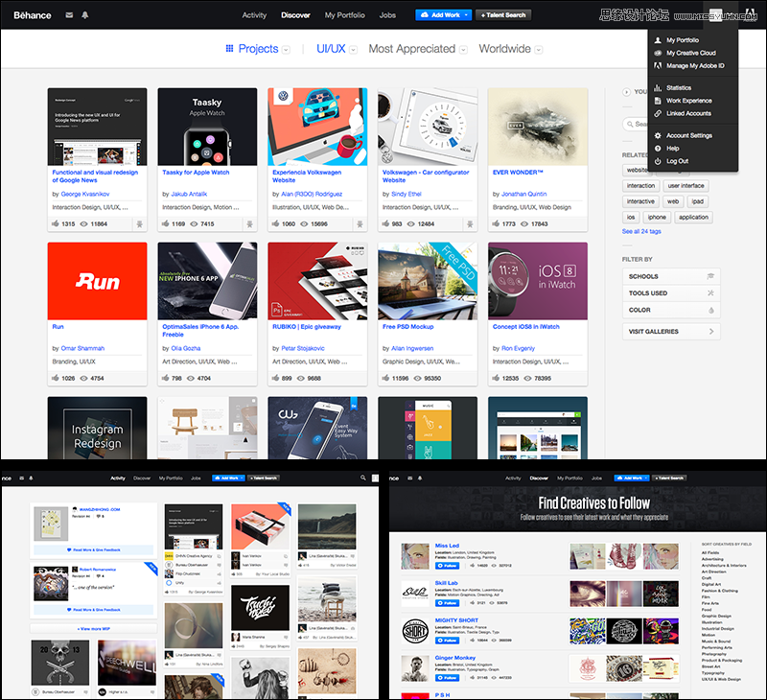This screenshot has width=767, height=700.
Task: Click the Help question mark icon
Action: [x=658, y=149]
